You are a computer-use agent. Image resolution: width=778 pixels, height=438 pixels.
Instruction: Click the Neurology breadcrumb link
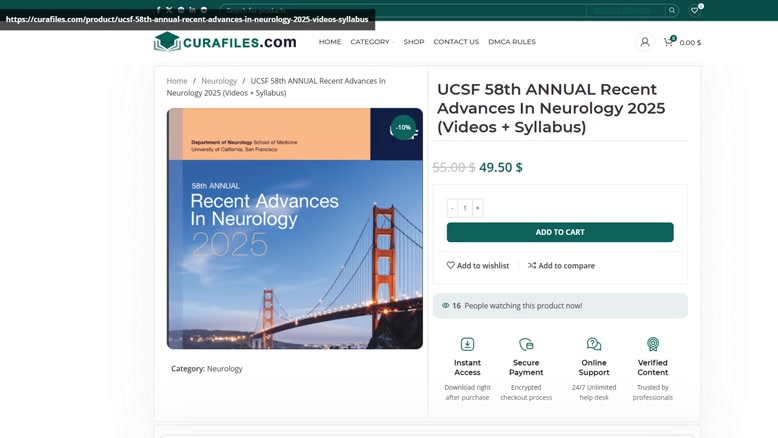[x=219, y=81]
